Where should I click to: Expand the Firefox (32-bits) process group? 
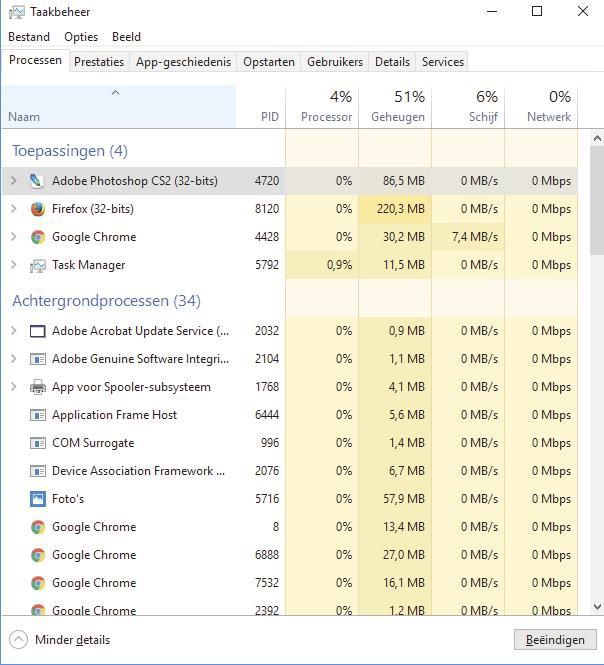(x=13, y=209)
